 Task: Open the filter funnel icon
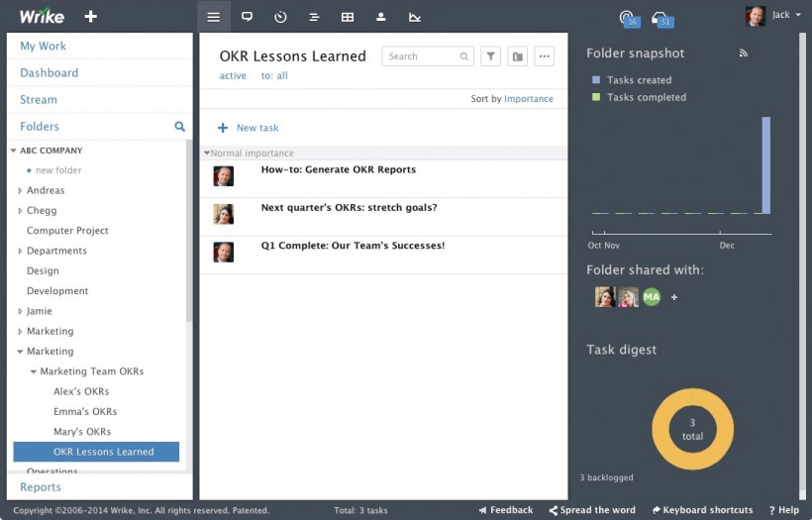(490, 55)
